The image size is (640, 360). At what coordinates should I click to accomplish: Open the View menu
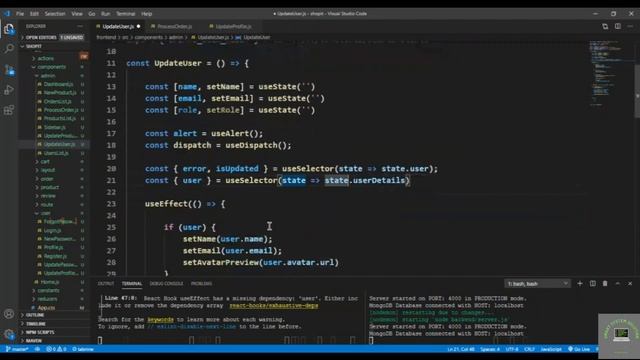(x=77, y=13)
